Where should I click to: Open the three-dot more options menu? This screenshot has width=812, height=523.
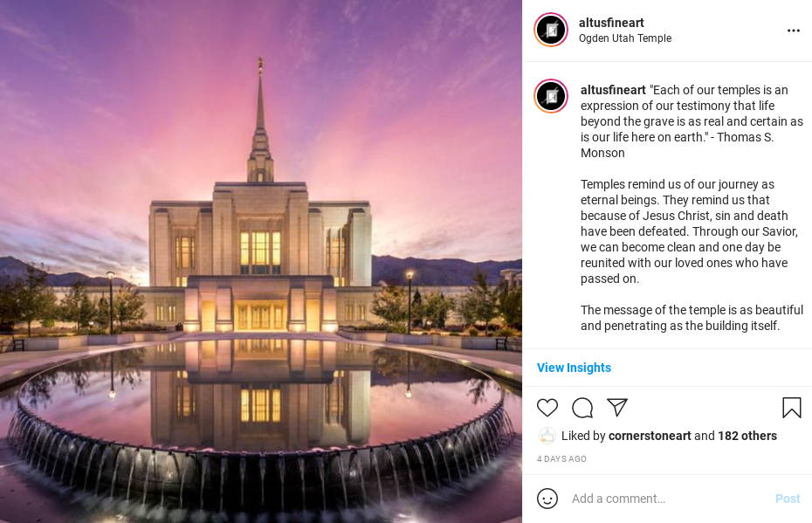click(794, 31)
